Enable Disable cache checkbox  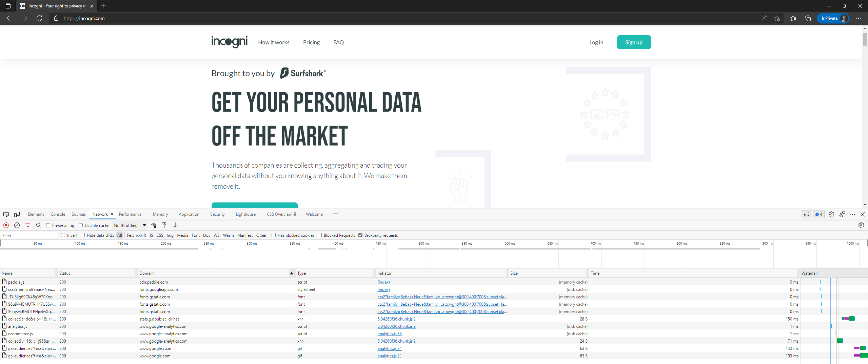pyautogui.click(x=81, y=225)
